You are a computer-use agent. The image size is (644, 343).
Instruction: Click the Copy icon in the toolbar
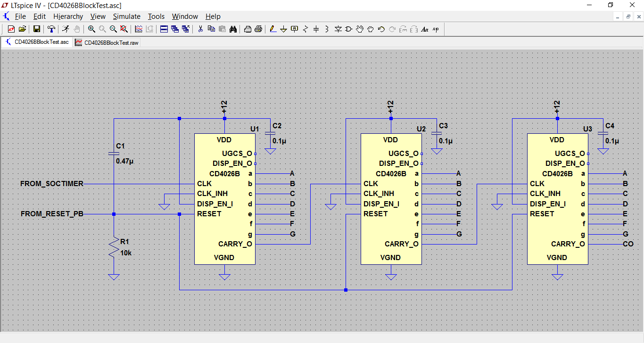click(x=211, y=29)
